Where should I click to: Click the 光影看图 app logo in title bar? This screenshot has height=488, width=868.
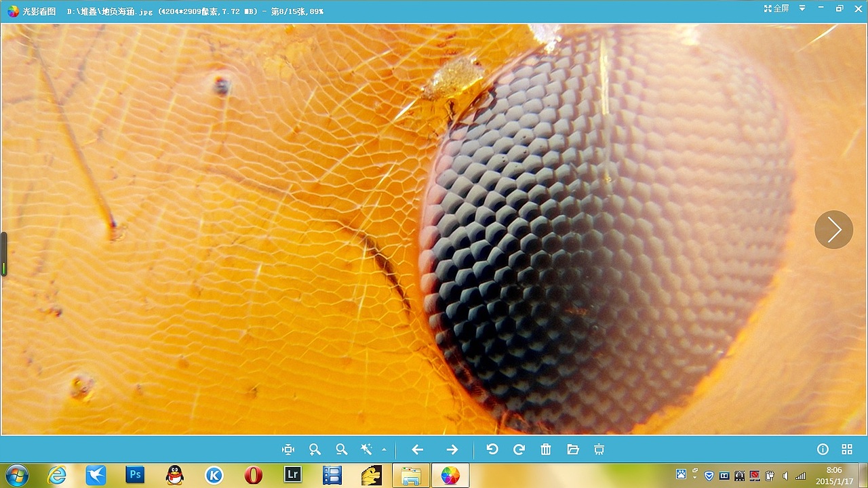point(13,11)
